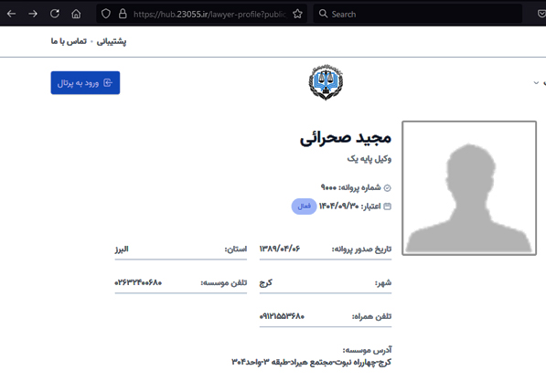The height and width of the screenshot is (392, 546).
Task: Click the وکیل پایه یک title
Action: coord(369,159)
